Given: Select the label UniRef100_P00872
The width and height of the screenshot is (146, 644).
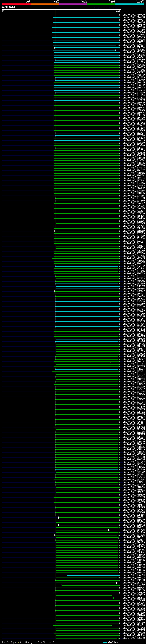Looking at the screenshot, I should (x=134, y=472).
